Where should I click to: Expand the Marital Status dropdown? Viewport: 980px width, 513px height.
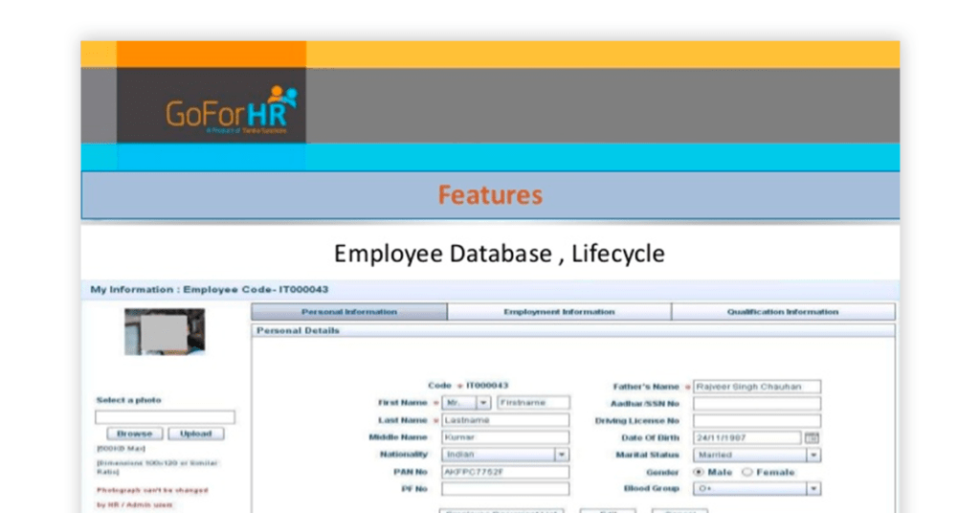click(x=757, y=455)
